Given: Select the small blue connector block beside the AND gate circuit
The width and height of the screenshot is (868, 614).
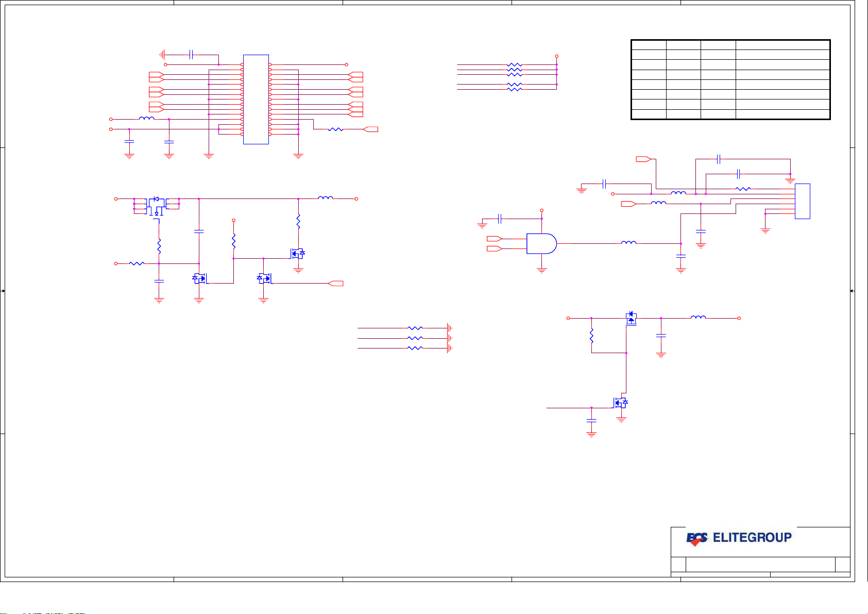Looking at the screenshot, I should (x=802, y=201).
